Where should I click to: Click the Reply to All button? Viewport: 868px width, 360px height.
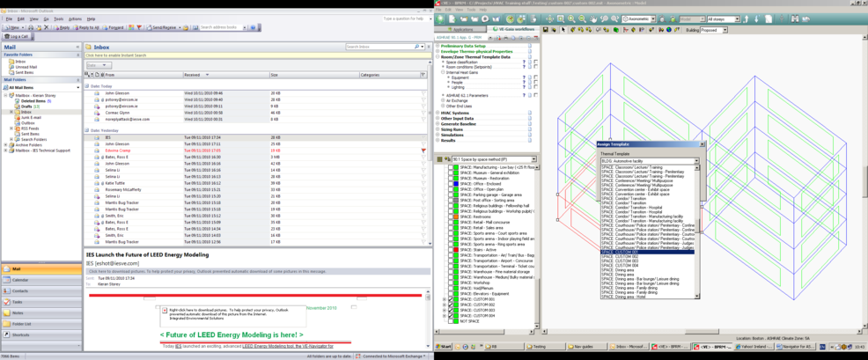[x=85, y=27]
